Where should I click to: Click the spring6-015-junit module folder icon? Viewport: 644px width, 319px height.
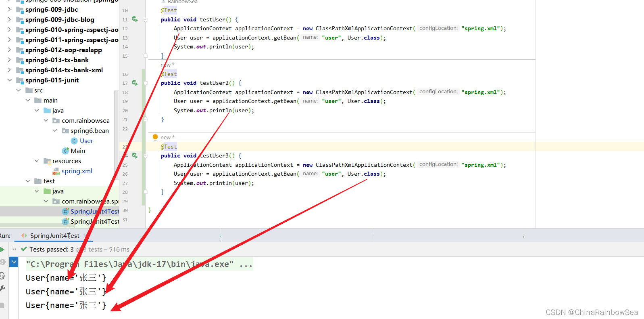[20, 80]
